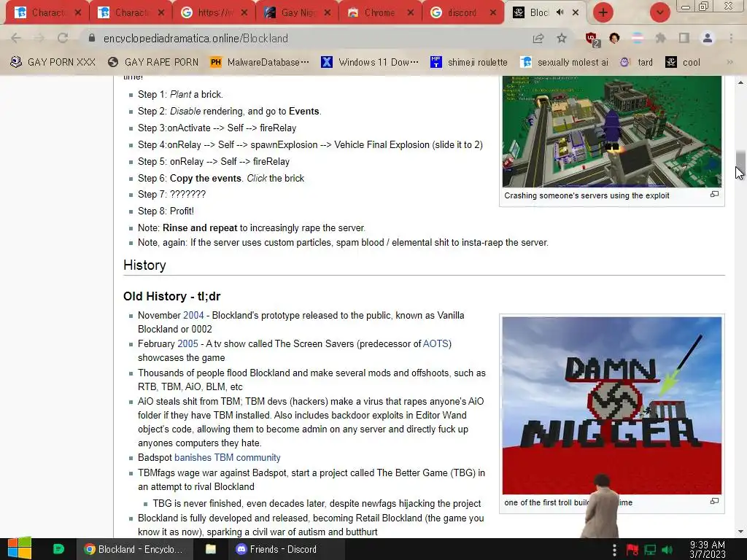Follow the '2004' link
The width and height of the screenshot is (747, 560).
(x=193, y=315)
